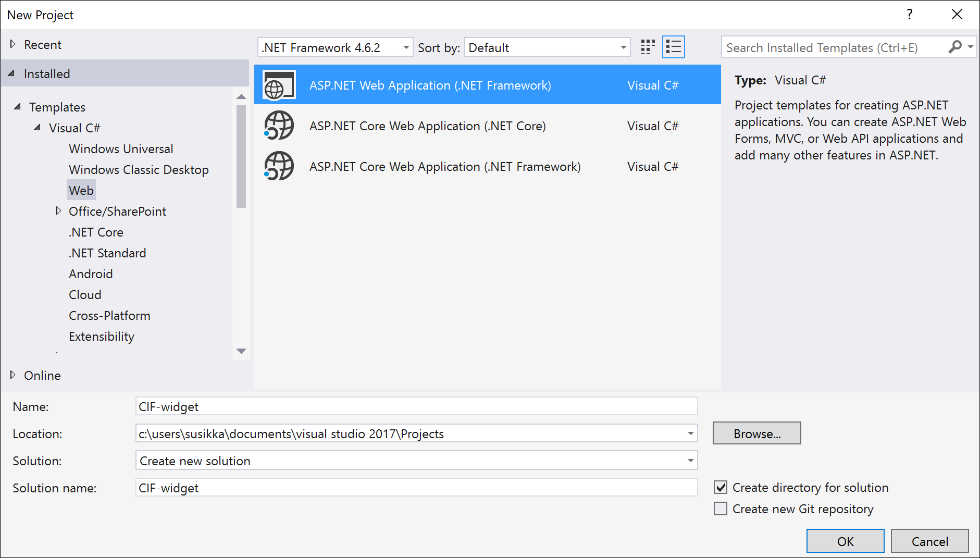Click into the Name field containing CIF-widget
This screenshot has height=558, width=980.
pyautogui.click(x=365, y=406)
